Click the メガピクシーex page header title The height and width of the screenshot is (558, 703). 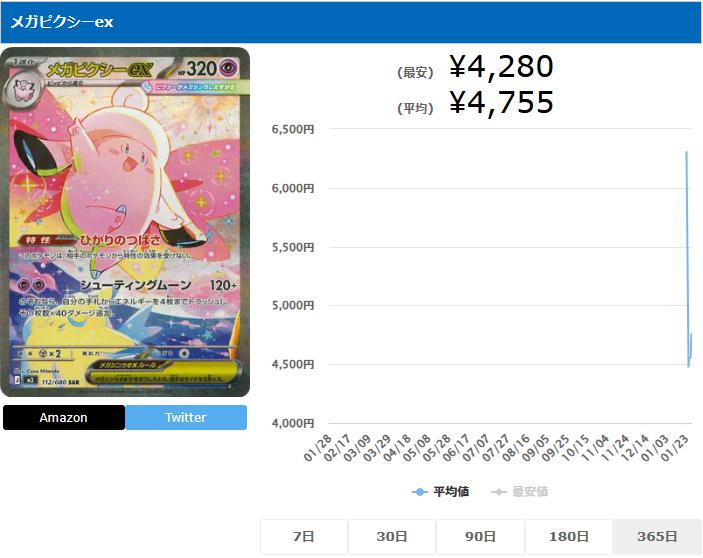pos(61,22)
